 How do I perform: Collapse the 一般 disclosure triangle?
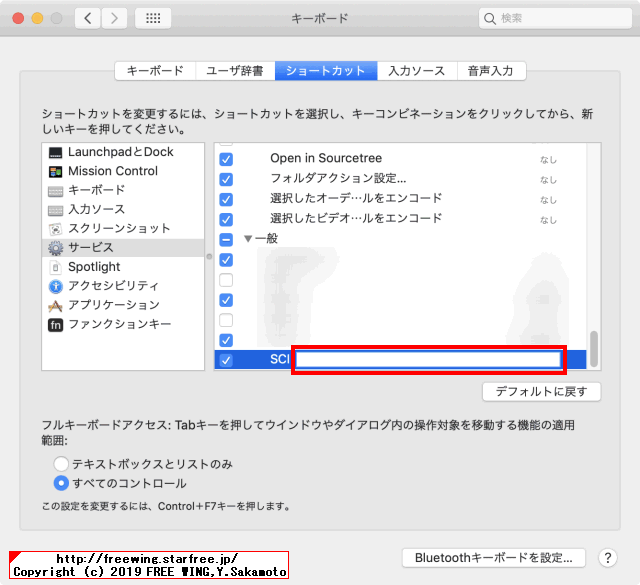(248, 238)
